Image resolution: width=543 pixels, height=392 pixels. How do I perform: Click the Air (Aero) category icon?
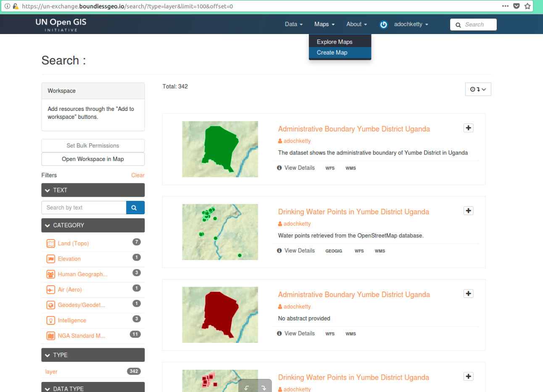(50, 290)
